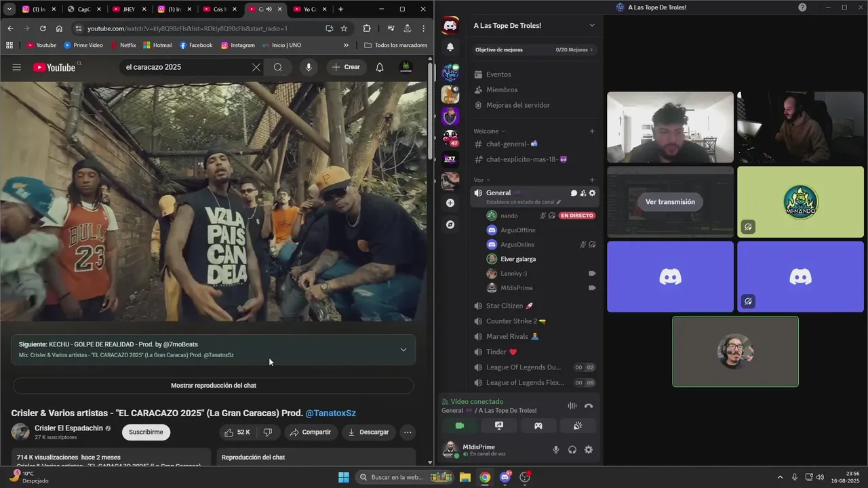
Task: Deafen Discord headphones
Action: (572, 449)
